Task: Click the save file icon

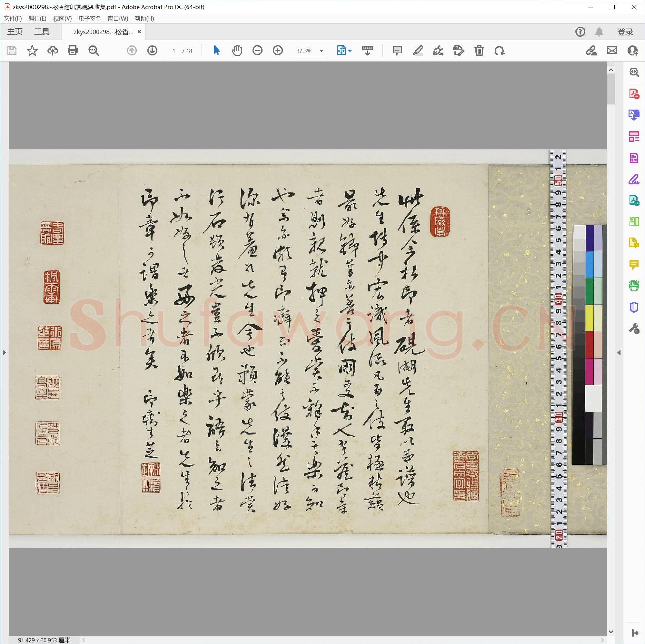Action: 12,51
